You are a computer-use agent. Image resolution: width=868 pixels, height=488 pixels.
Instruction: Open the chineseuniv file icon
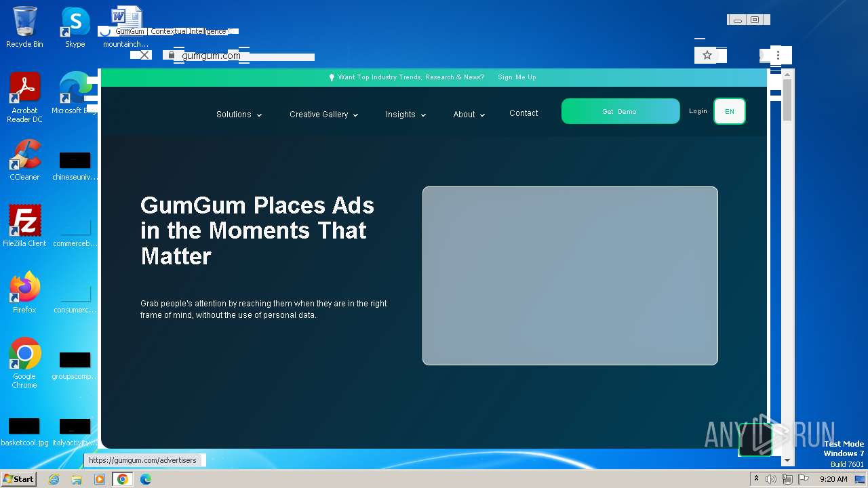click(x=75, y=166)
